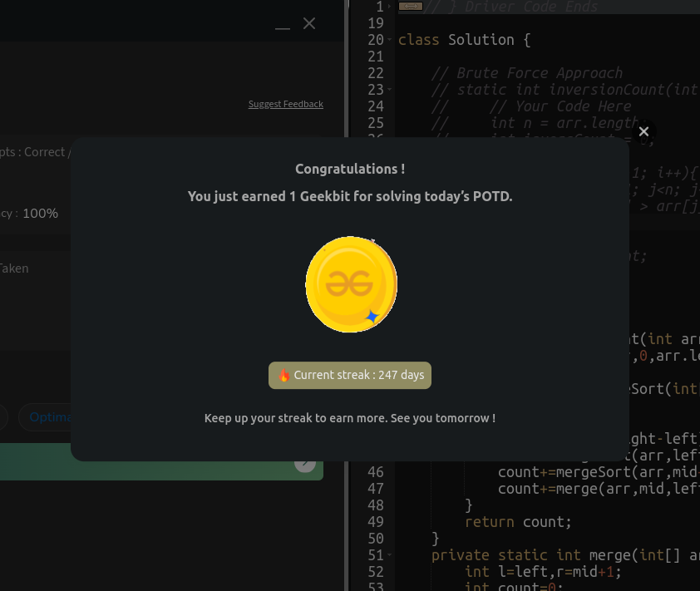The height and width of the screenshot is (591, 700).
Task: Click line number 22 in the gutter
Action: 376,73
